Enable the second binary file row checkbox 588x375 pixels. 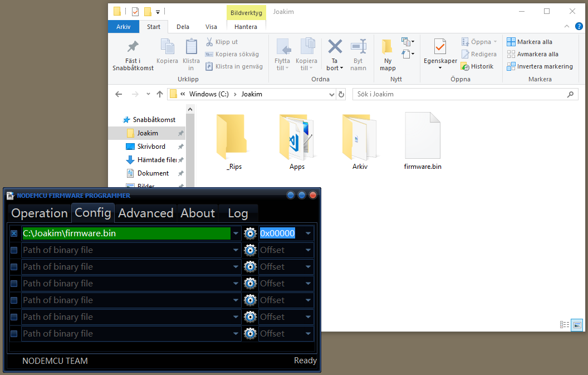[x=14, y=250]
